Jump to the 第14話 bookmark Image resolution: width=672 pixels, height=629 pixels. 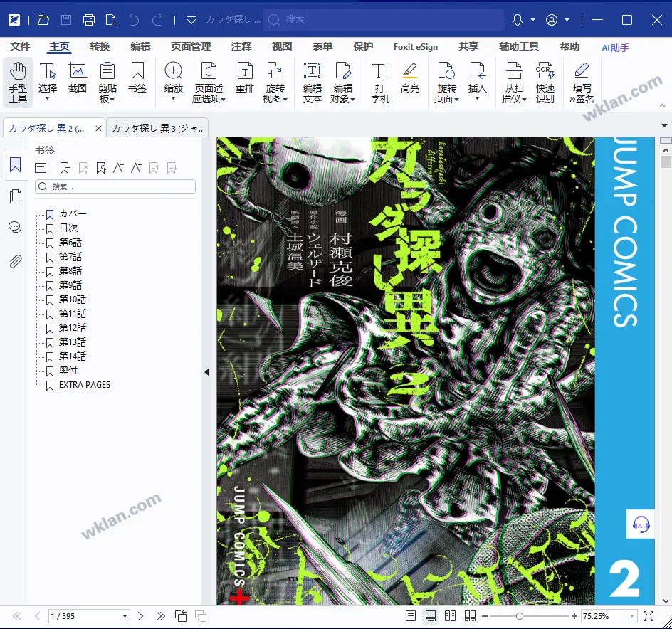click(x=73, y=356)
